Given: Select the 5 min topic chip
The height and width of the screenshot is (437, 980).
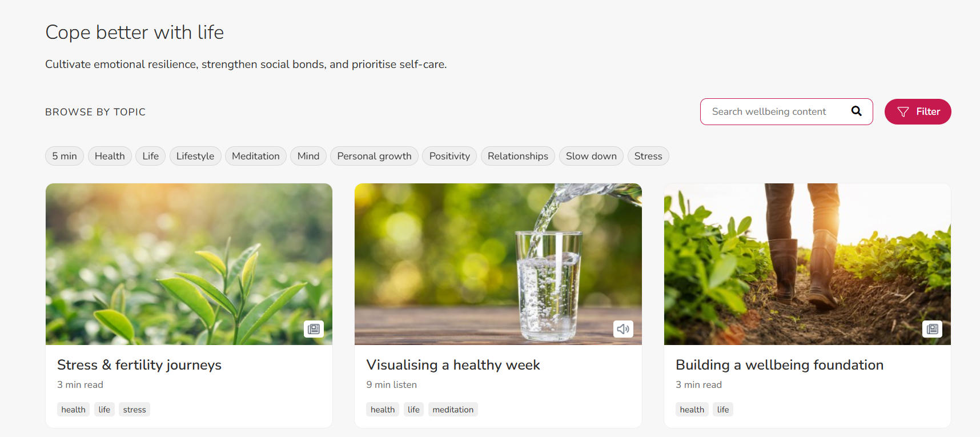Looking at the screenshot, I should 65,156.
